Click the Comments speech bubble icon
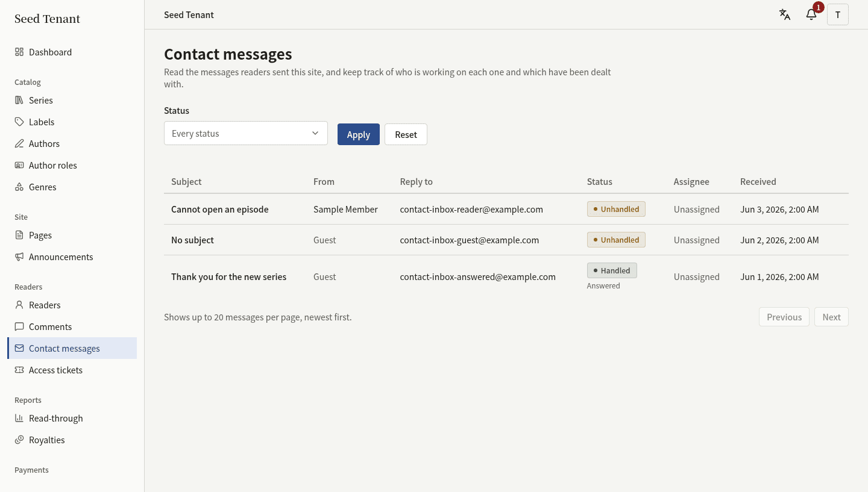The height and width of the screenshot is (492, 868). pos(19,326)
